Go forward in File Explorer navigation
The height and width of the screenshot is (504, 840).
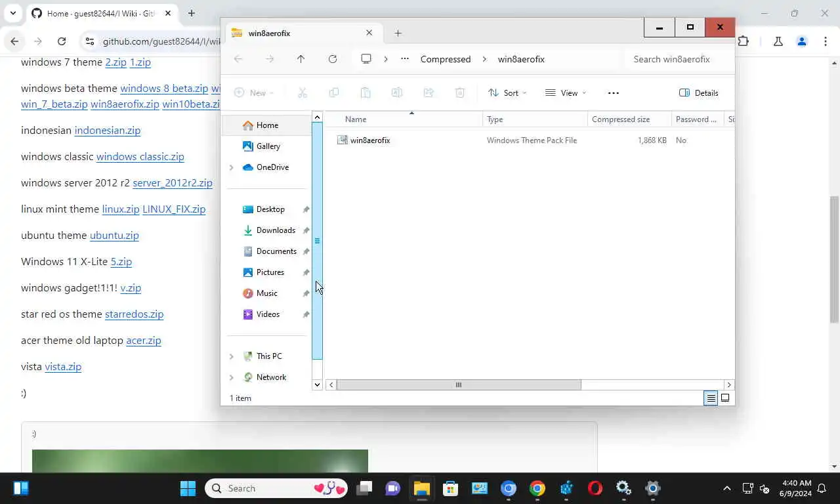(x=270, y=59)
